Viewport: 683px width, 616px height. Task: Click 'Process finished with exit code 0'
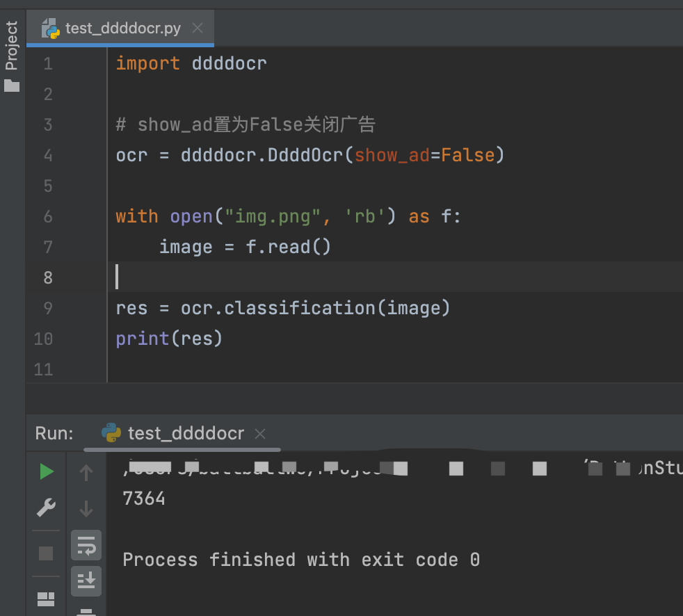point(301,560)
